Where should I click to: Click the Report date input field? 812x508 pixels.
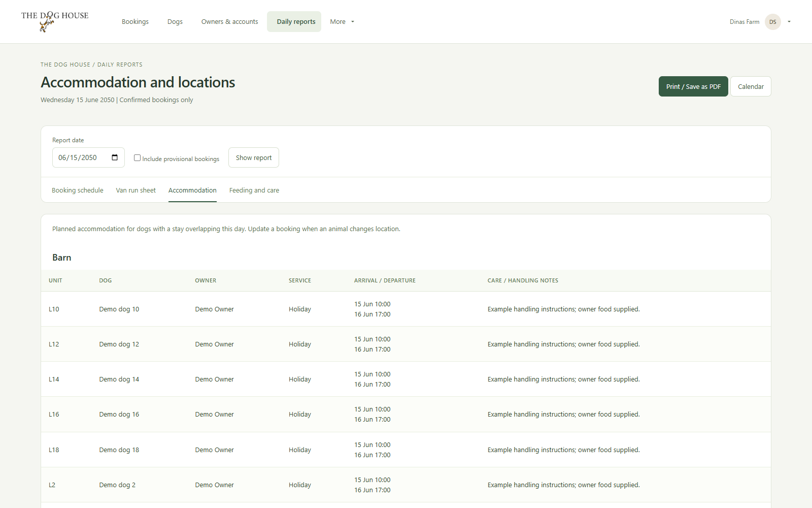click(x=88, y=157)
